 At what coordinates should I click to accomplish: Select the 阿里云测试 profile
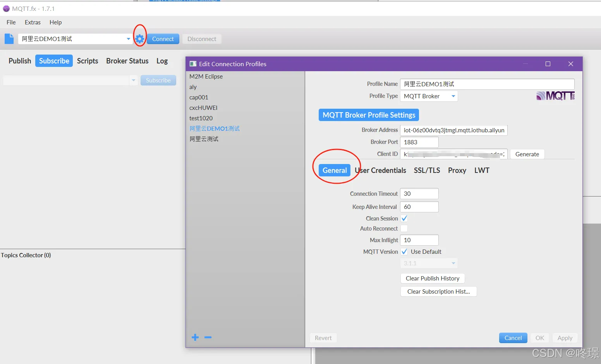204,139
